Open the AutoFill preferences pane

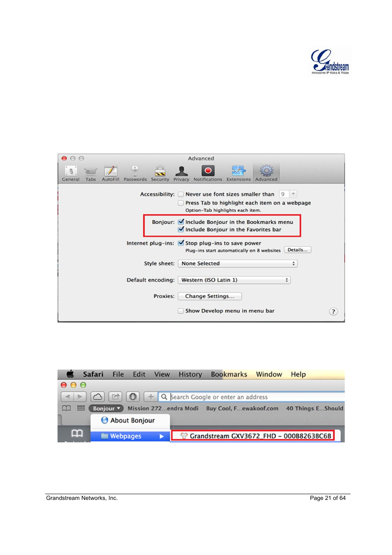111,173
